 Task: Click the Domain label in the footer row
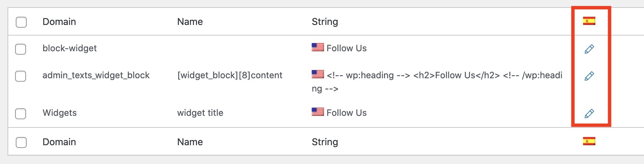point(59,142)
